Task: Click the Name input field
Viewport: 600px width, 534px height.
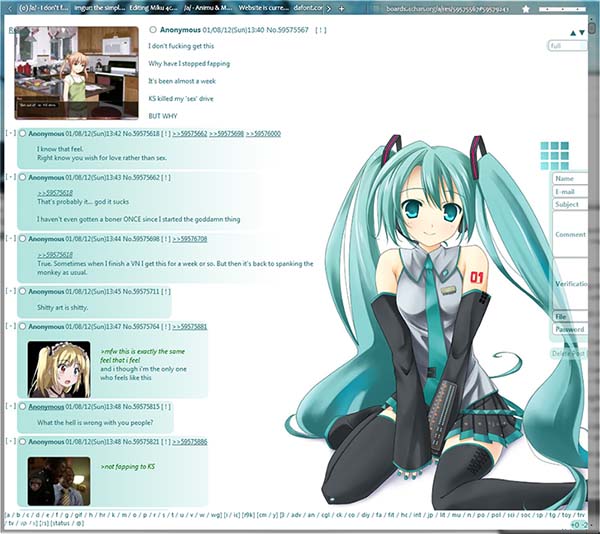Action: tap(570, 179)
